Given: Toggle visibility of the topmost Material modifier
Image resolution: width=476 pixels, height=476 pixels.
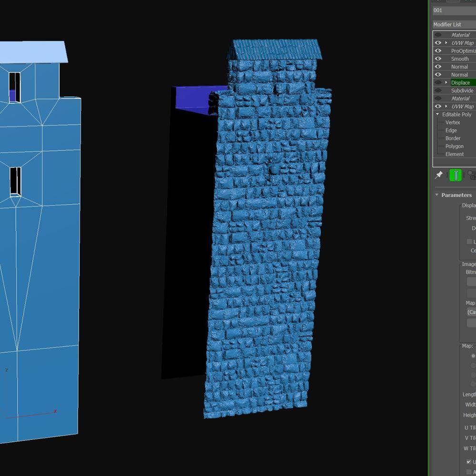Looking at the screenshot, I should click(x=438, y=35).
